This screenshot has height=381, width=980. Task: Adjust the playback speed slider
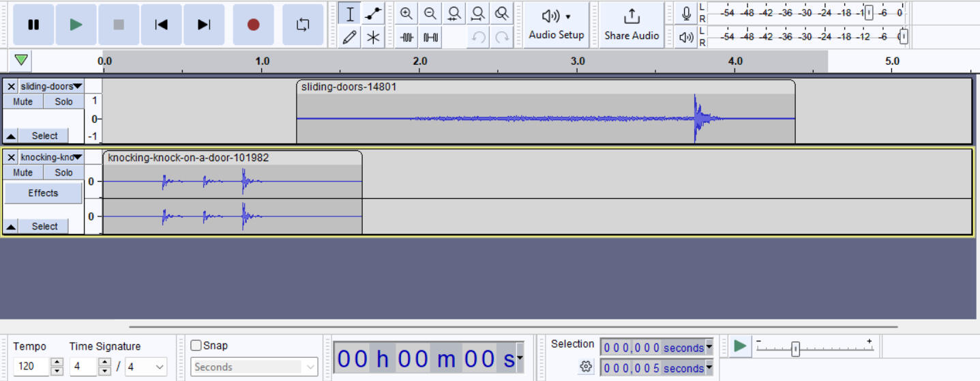click(x=795, y=349)
